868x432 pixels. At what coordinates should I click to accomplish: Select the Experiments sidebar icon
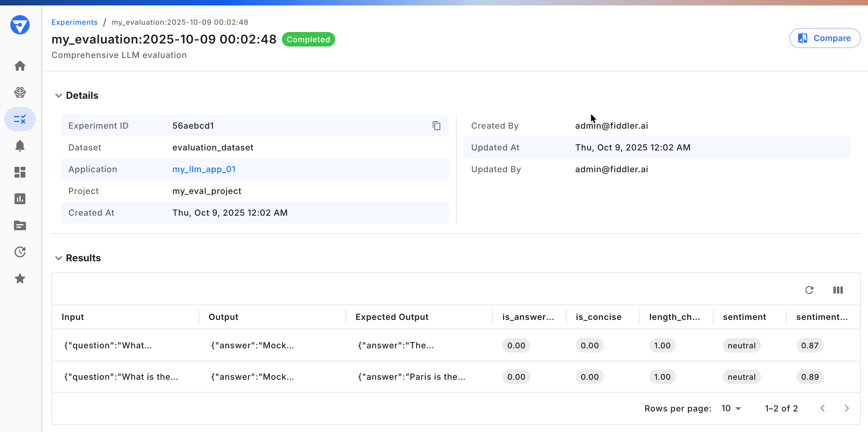tap(20, 119)
